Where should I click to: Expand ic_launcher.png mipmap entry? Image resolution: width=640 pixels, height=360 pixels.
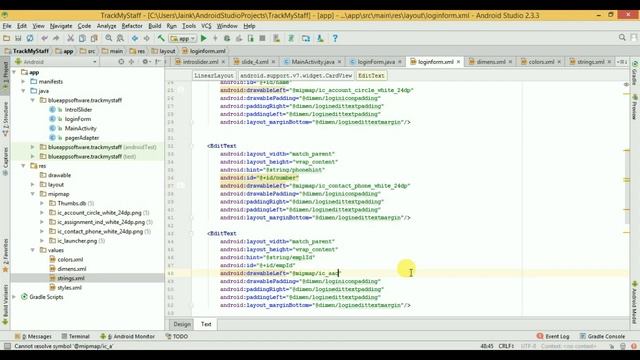click(42, 241)
